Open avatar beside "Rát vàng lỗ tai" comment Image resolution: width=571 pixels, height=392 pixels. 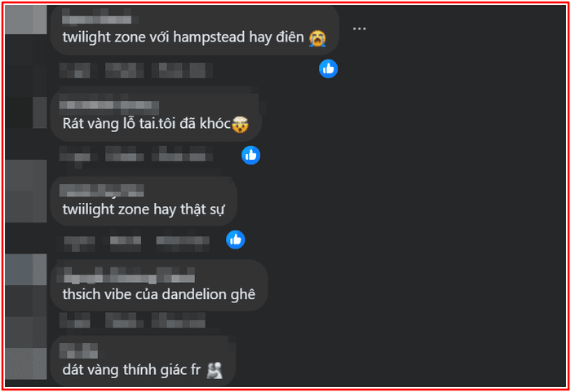[x=26, y=112]
